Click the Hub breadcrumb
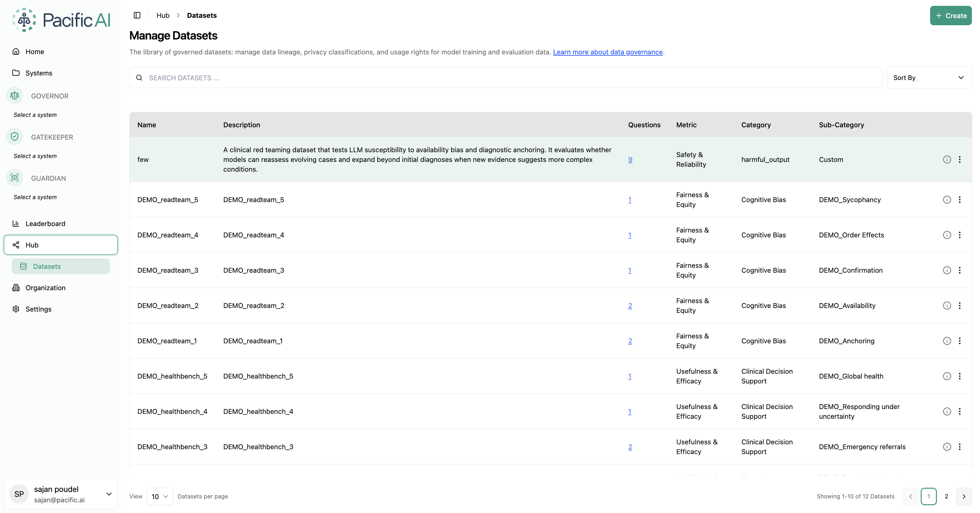 tap(163, 15)
